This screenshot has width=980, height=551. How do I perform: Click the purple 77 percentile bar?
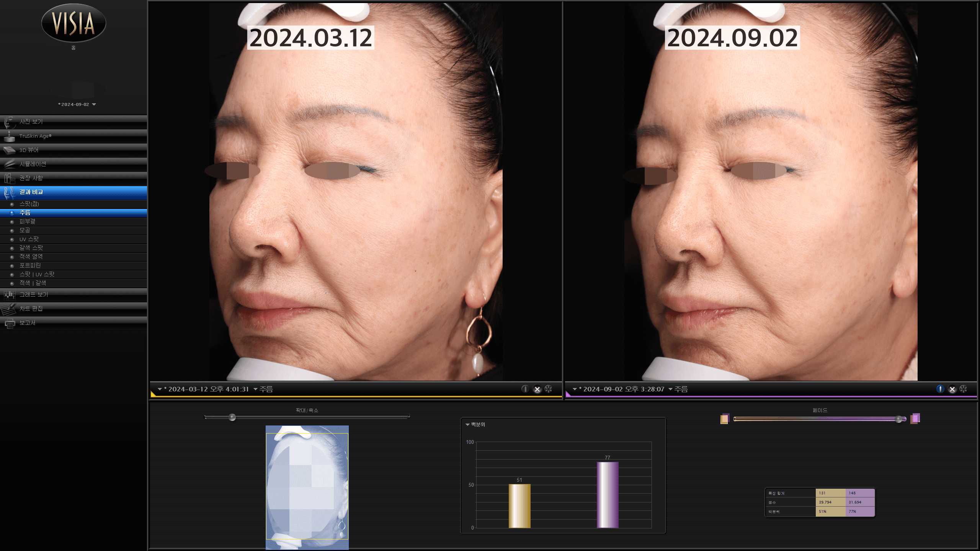[x=608, y=495]
